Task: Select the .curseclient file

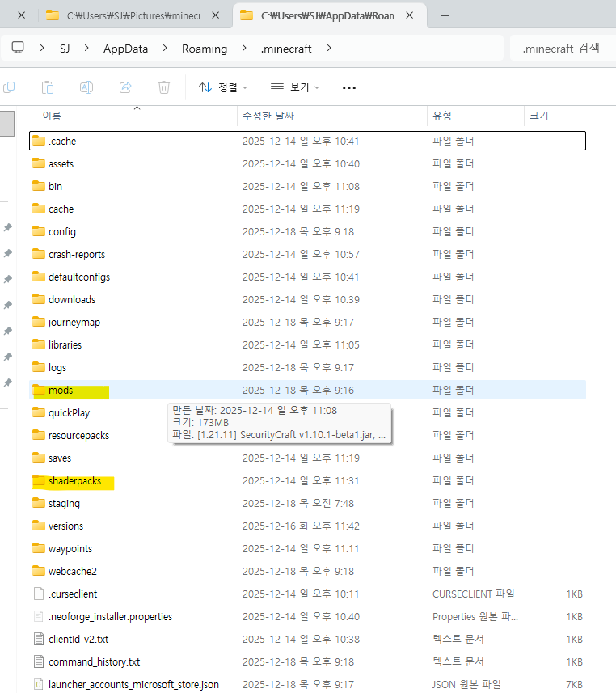Action: coord(307,594)
